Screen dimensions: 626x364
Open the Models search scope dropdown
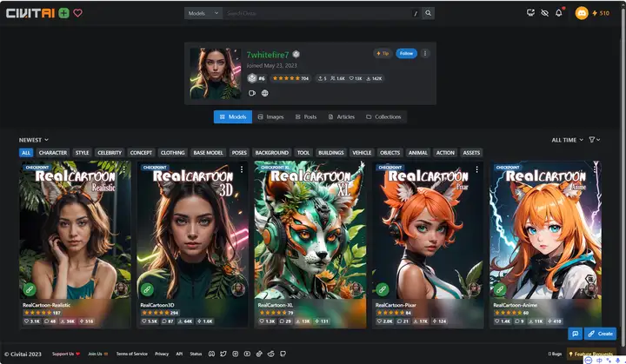(203, 13)
